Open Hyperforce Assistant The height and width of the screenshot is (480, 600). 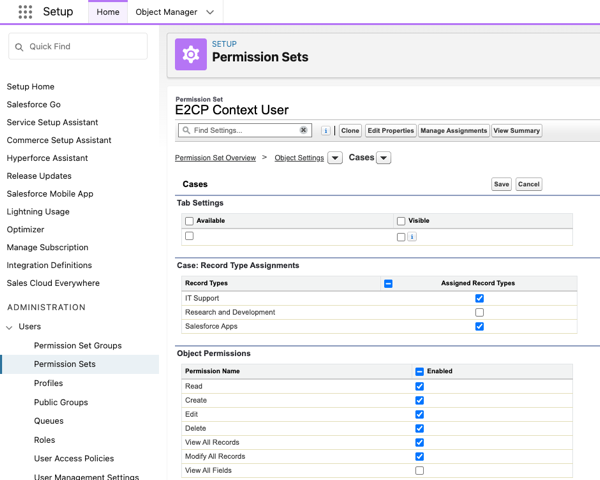tap(47, 158)
